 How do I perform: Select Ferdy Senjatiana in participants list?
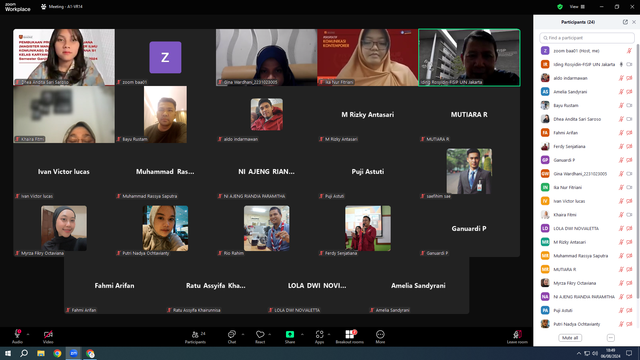pos(586,146)
